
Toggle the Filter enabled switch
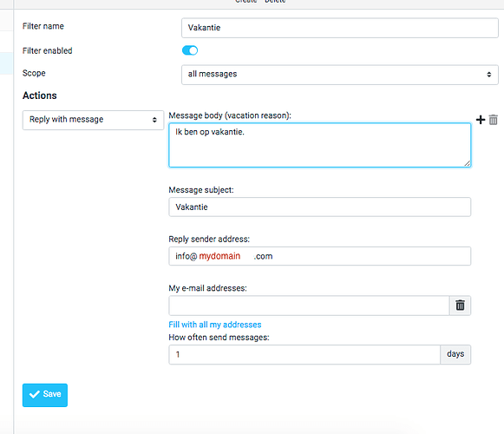[190, 50]
